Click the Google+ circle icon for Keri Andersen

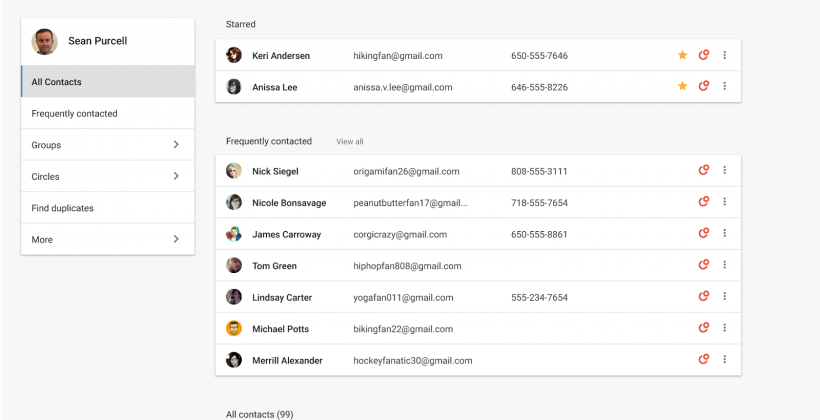coord(704,56)
